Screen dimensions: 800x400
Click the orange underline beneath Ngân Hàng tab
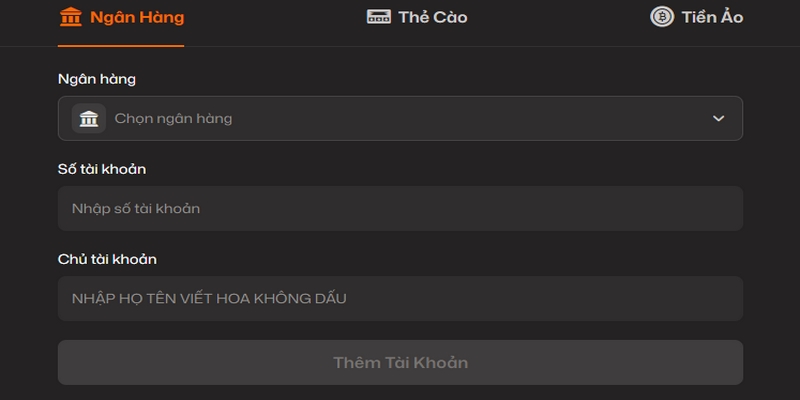[x=121, y=45]
